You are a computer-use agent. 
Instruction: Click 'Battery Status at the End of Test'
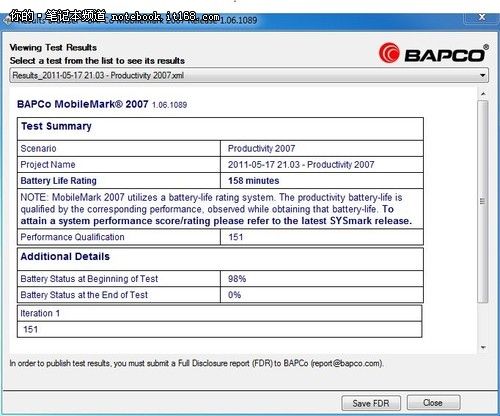pyautogui.click(x=84, y=295)
